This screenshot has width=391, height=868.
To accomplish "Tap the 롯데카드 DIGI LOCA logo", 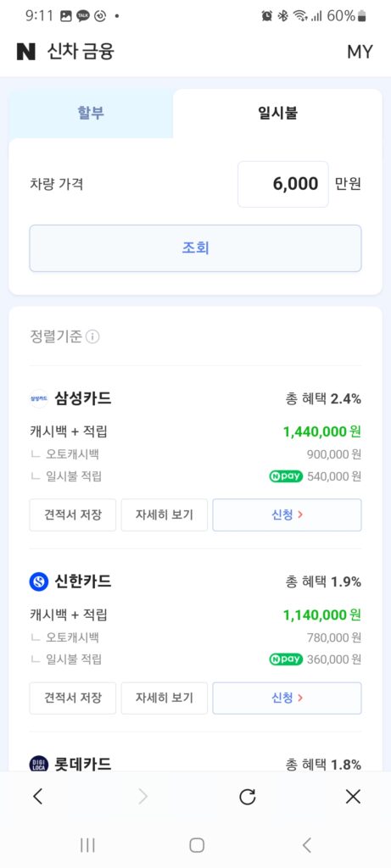I will [39, 765].
